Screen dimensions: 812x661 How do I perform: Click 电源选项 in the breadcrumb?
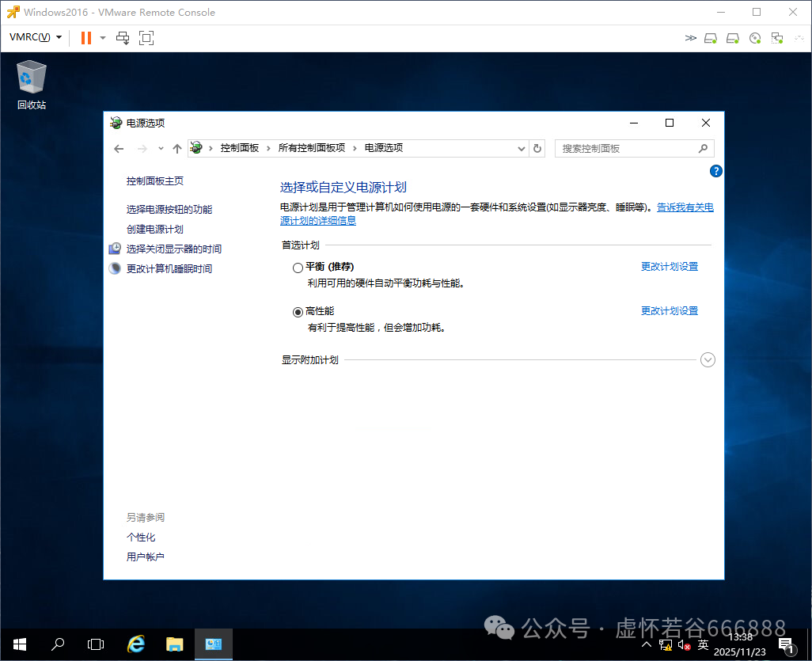pos(383,148)
